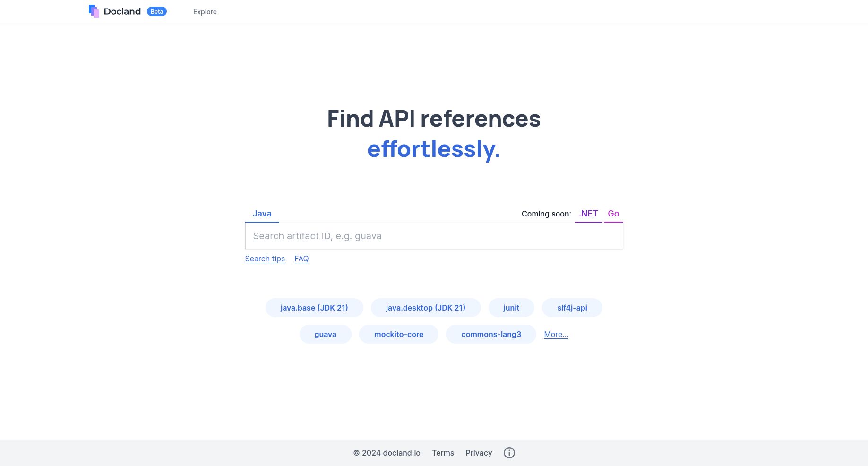This screenshot has width=868, height=466.
Task: Choose the java.desktop (JDK 21) chip
Action: [425, 308]
